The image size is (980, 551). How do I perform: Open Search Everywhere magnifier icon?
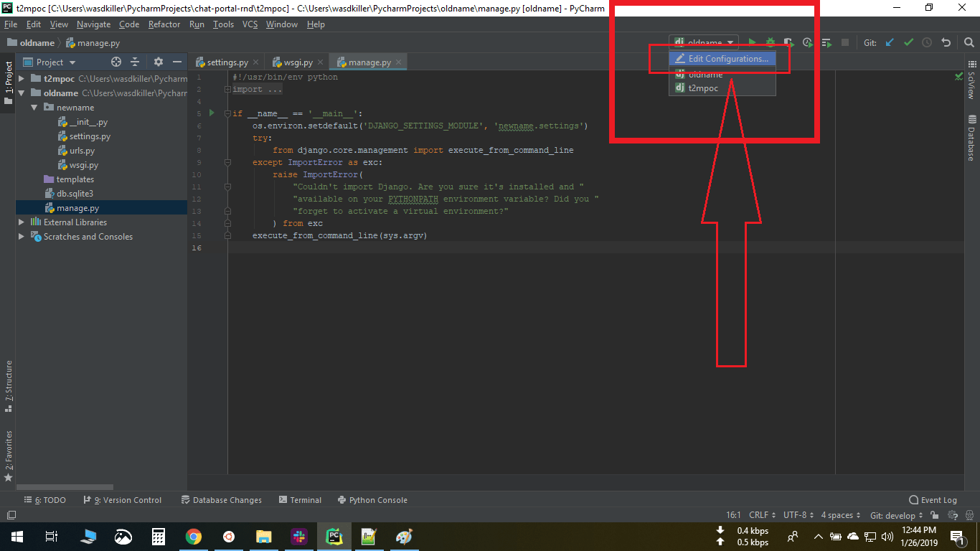pos(969,43)
